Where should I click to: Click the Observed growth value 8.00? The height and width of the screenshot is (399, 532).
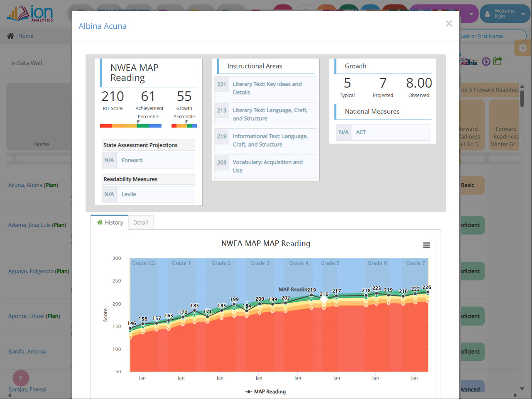tap(419, 83)
